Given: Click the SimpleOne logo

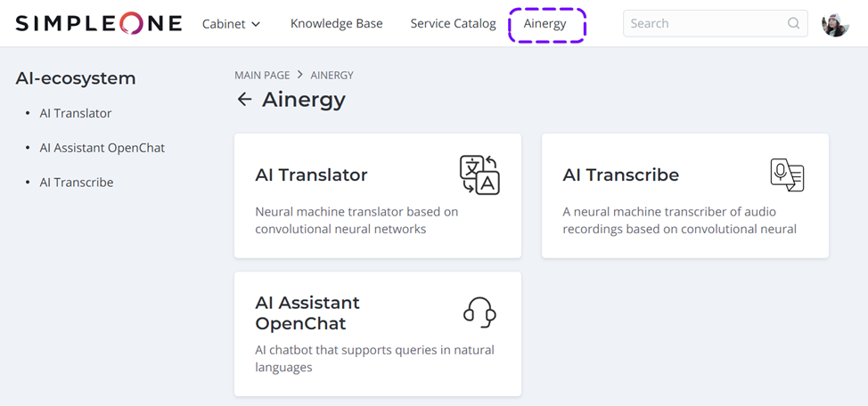Looking at the screenshot, I should (98, 24).
